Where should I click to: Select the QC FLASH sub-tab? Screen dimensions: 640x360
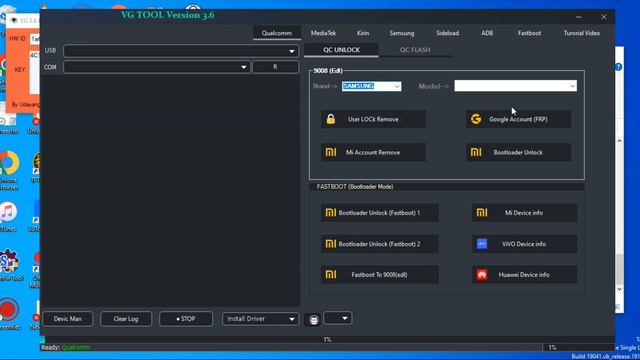[x=415, y=50]
